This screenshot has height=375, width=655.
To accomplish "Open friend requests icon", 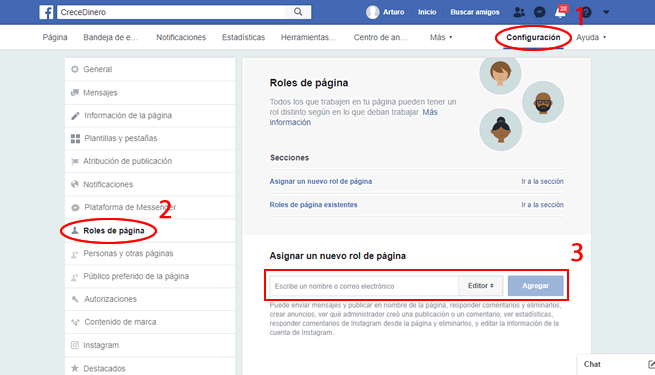I will click(519, 12).
